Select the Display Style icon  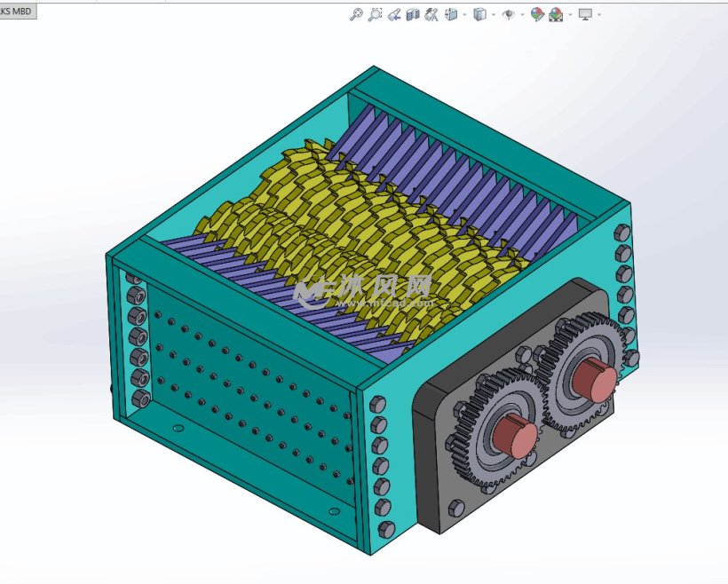tap(478, 13)
